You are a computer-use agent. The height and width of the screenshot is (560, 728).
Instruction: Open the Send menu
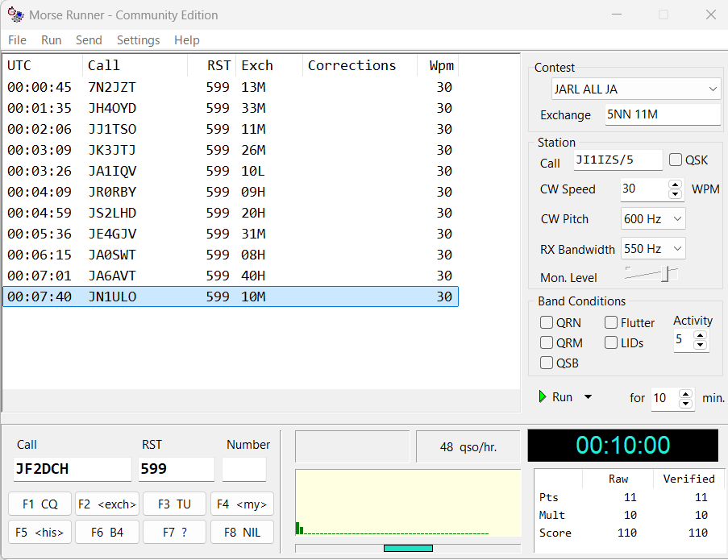[89, 40]
